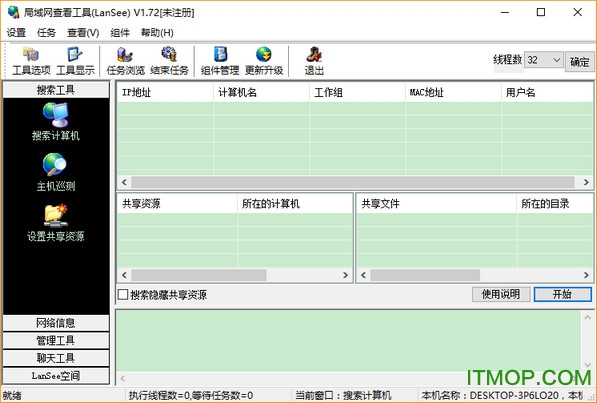This screenshot has width=597, height=403.
Task: Click the 确定 button
Action: [x=579, y=61]
